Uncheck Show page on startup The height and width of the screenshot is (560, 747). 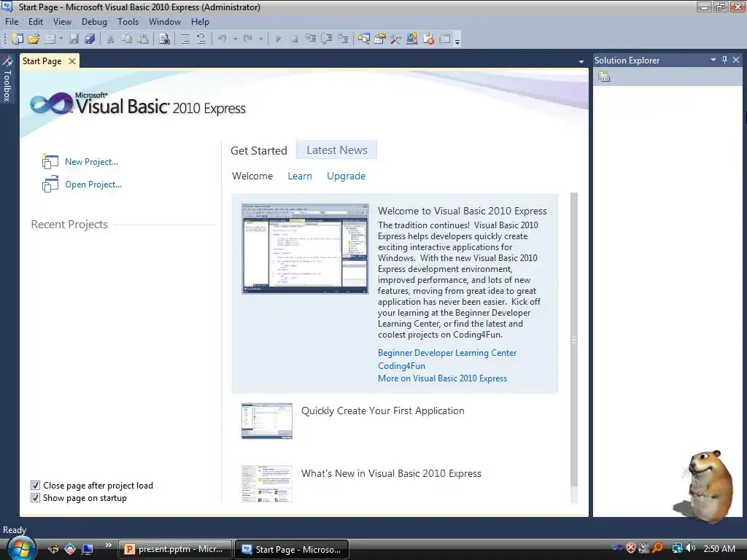[x=35, y=497]
